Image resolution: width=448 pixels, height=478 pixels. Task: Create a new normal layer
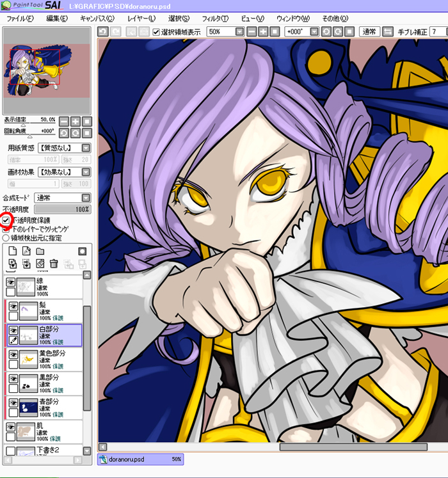click(13, 251)
